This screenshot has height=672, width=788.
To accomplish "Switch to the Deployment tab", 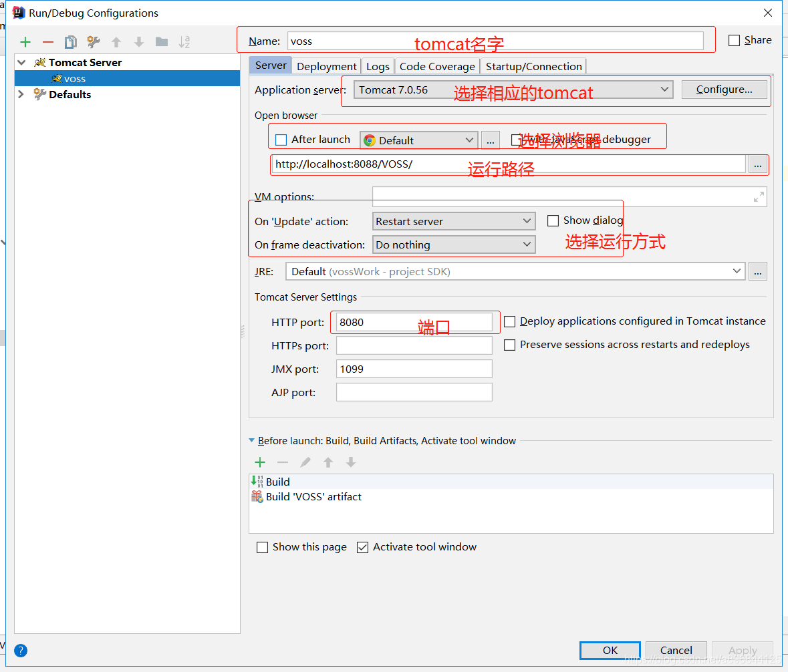I will click(327, 66).
